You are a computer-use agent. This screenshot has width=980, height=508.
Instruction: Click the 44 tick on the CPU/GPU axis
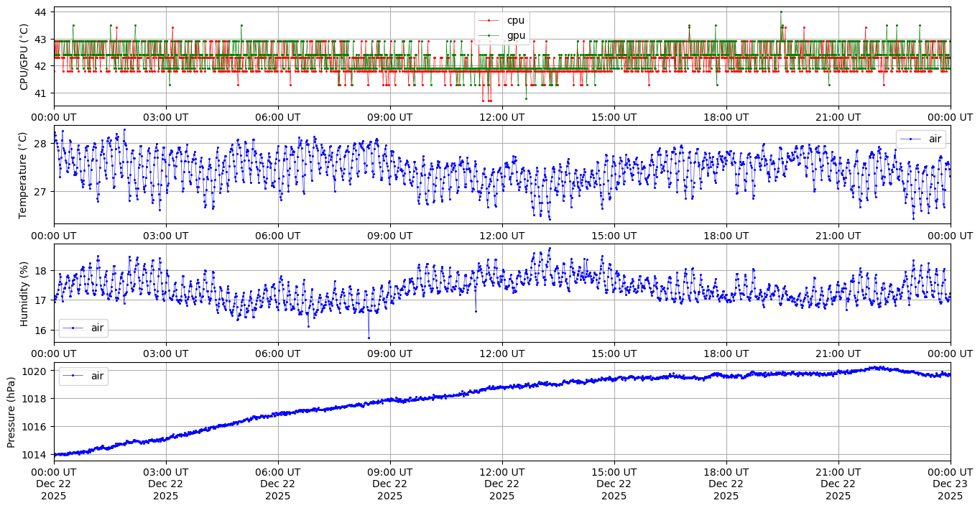click(40, 12)
